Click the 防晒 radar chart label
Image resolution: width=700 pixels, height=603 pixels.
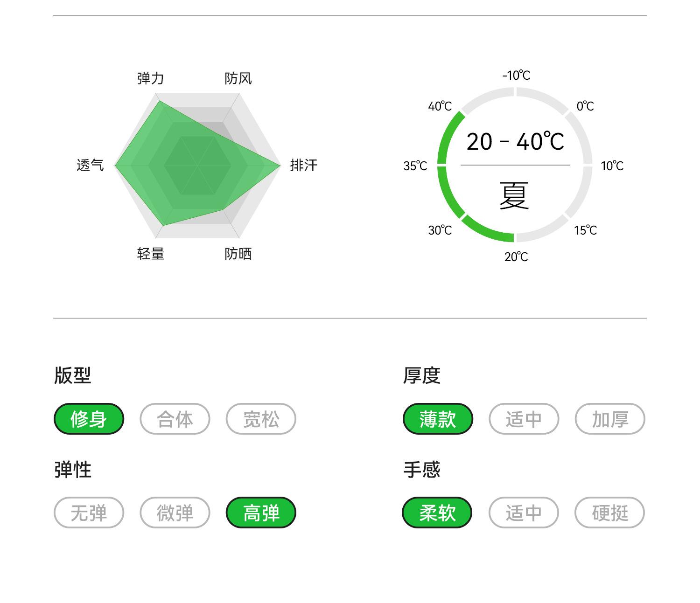pyautogui.click(x=238, y=254)
